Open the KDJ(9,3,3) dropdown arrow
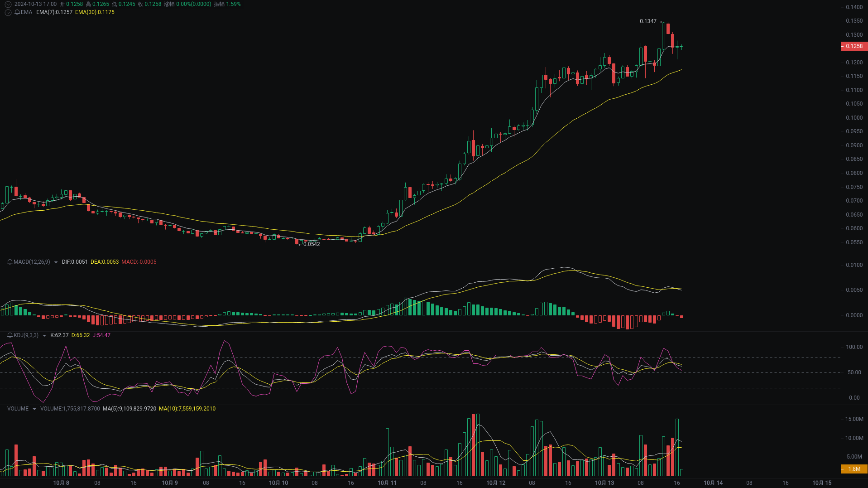The image size is (868, 488). tap(43, 335)
